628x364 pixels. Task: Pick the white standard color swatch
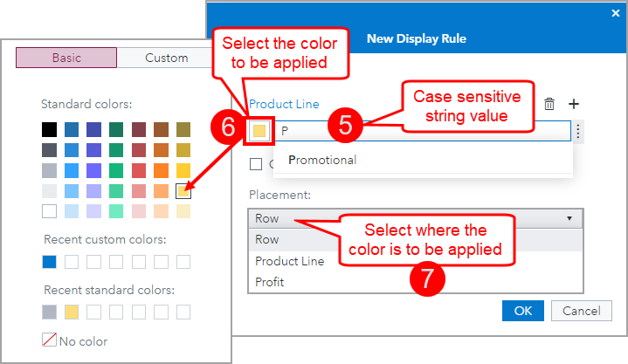[50, 210]
